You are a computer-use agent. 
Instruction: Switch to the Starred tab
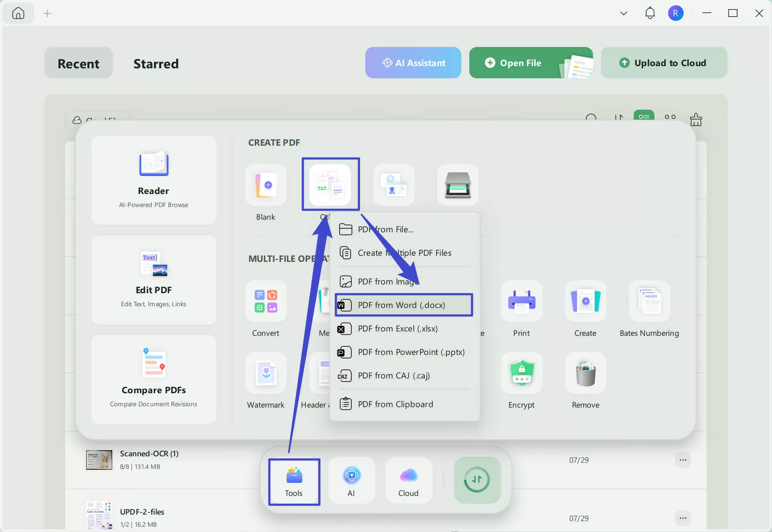[156, 64]
